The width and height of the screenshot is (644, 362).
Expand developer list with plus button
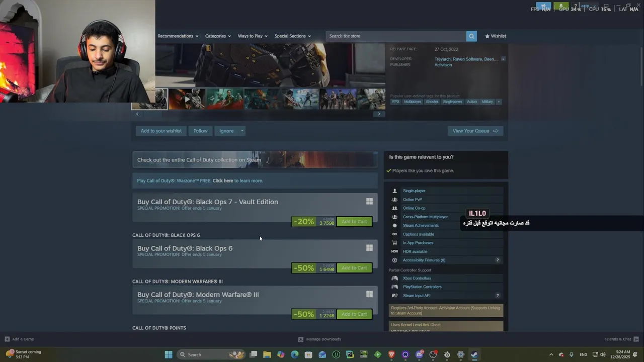[503, 59]
